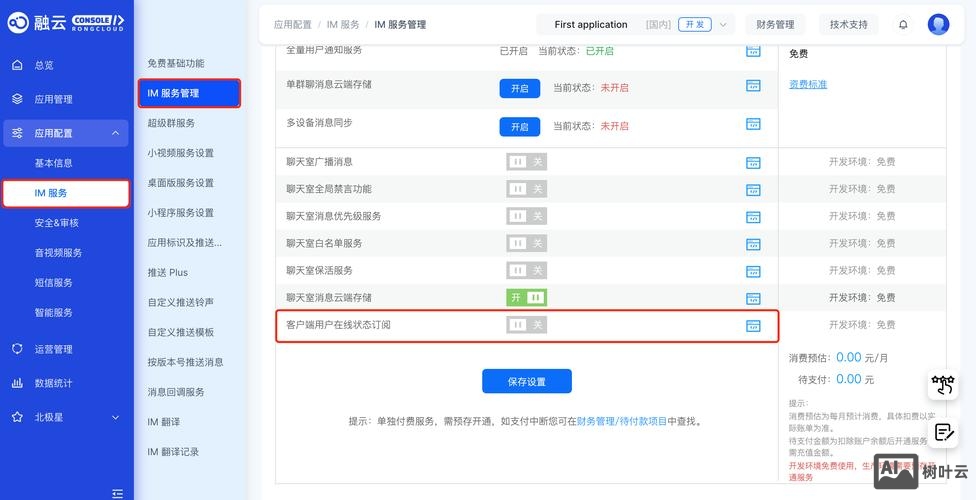Select IM 服务管理 in submenu
This screenshot has width=976, height=500.
tap(189, 93)
